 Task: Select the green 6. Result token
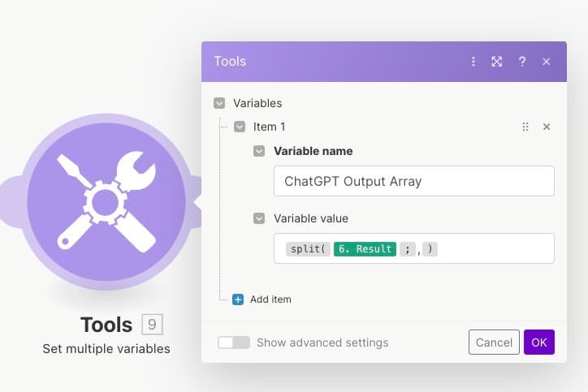[x=365, y=249]
